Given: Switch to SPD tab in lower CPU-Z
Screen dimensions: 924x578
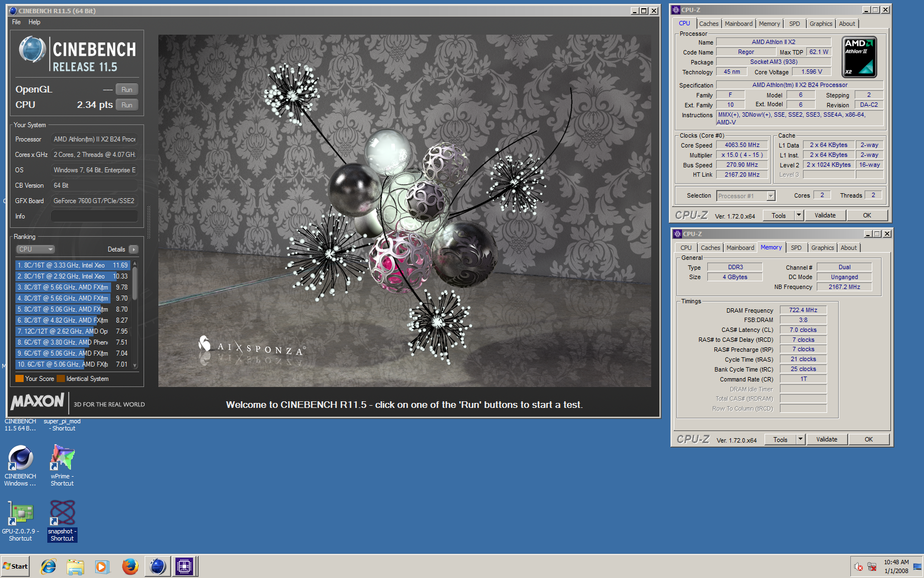Looking at the screenshot, I should coord(796,248).
